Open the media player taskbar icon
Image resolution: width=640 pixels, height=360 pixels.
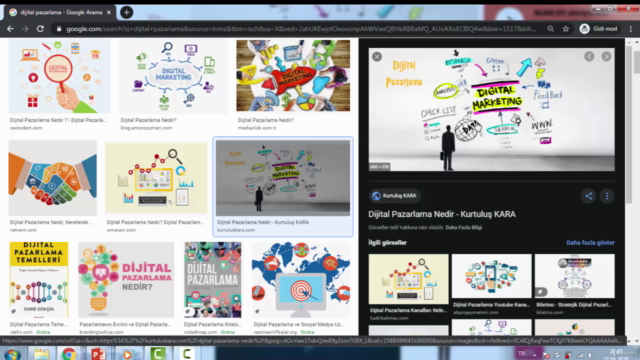127,354
